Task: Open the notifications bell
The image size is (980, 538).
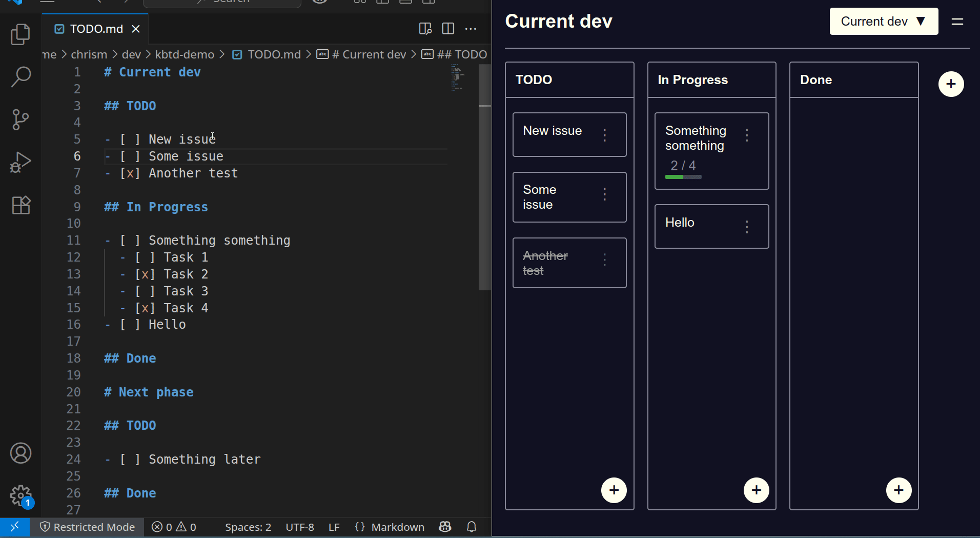Action: (472, 527)
